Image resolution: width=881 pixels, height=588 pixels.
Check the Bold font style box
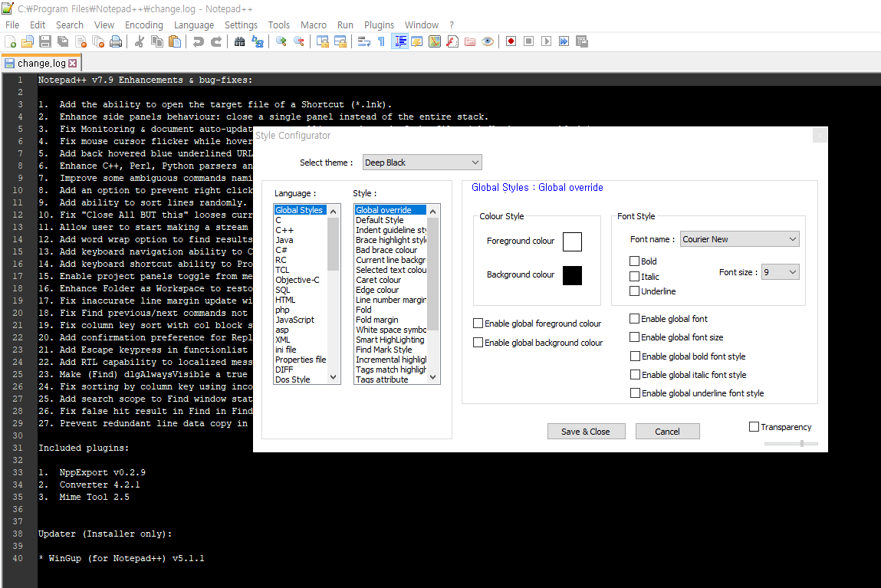point(634,261)
